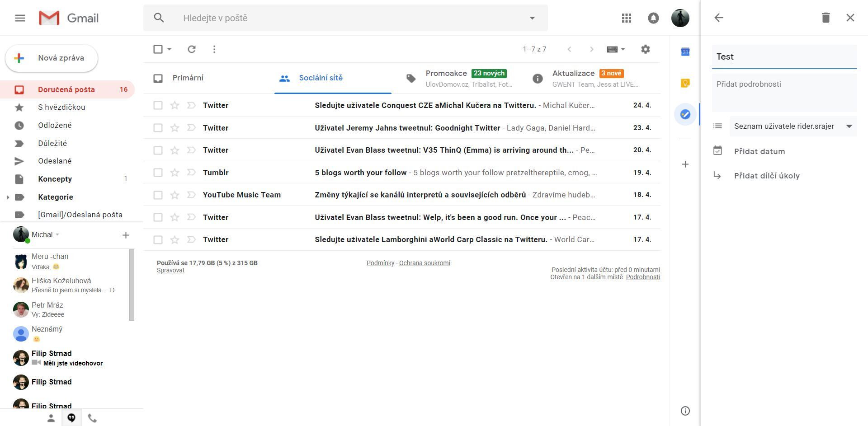This screenshot has width=868, height=426.
Task: Check the select-all messages checkbox
Action: (157, 49)
